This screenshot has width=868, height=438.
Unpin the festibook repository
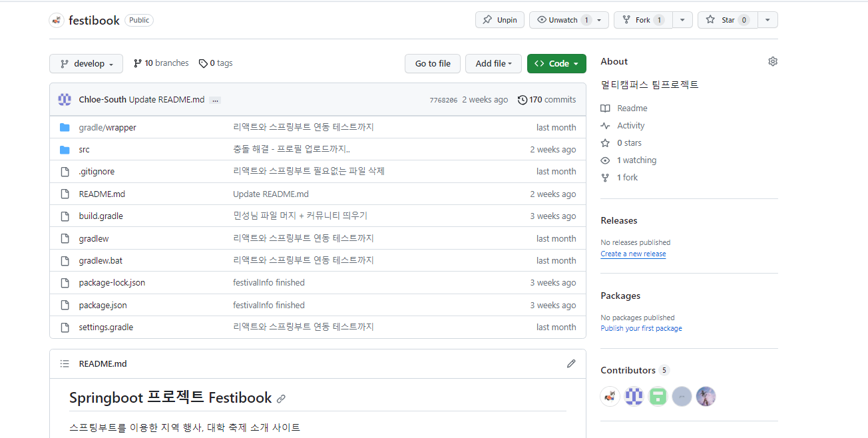pos(500,20)
